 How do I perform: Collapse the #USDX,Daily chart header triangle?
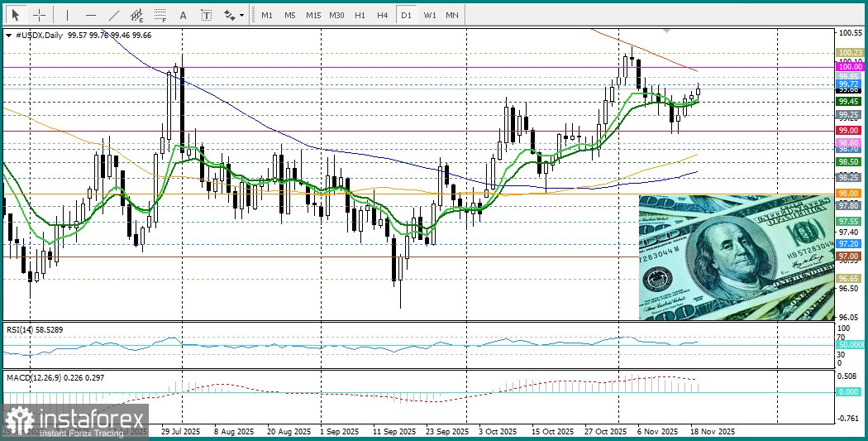pyautogui.click(x=8, y=36)
